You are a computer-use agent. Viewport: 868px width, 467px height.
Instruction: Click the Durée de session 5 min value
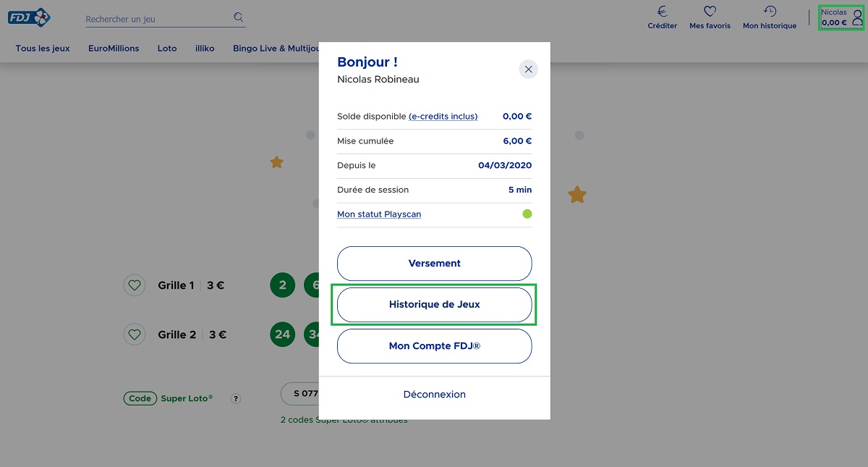520,190
